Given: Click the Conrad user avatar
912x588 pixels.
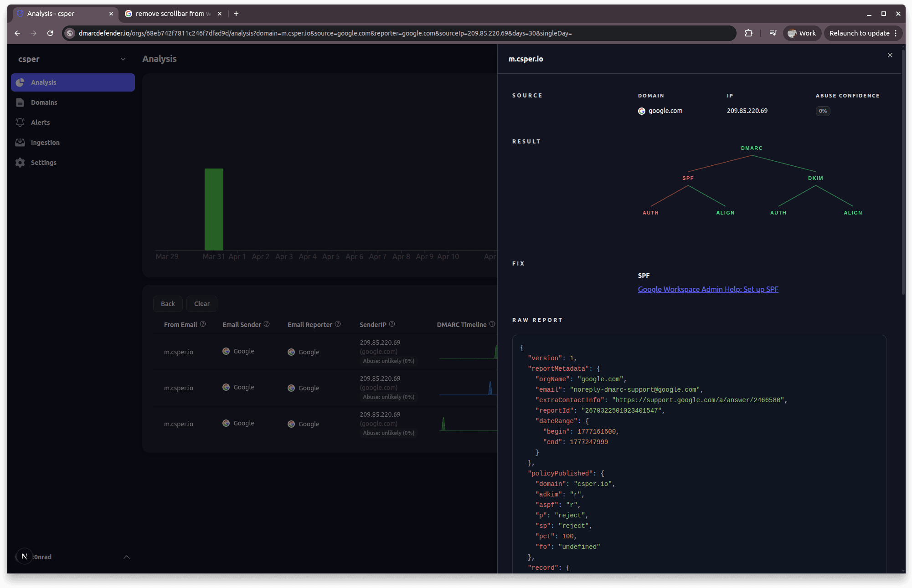Looking at the screenshot, I should [25, 557].
